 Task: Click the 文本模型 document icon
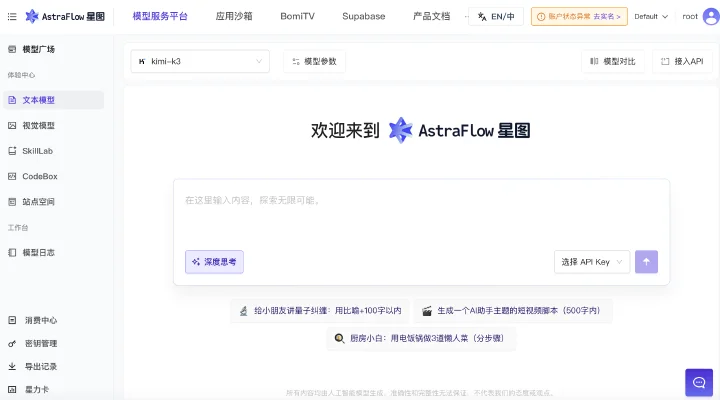pos(12,100)
